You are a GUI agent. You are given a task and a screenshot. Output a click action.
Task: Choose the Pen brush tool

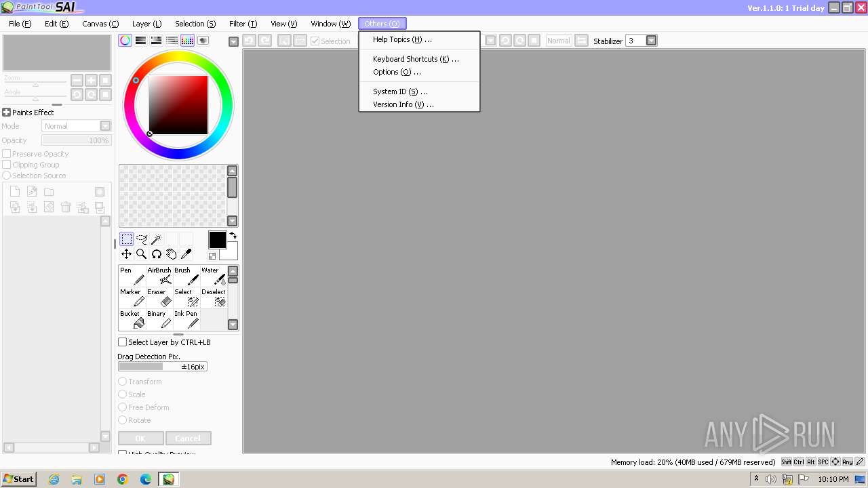pyautogui.click(x=132, y=276)
